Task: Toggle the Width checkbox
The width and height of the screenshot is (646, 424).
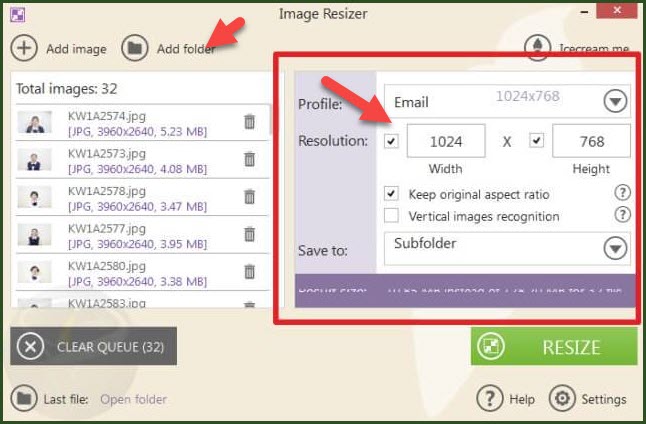Action: 391,141
